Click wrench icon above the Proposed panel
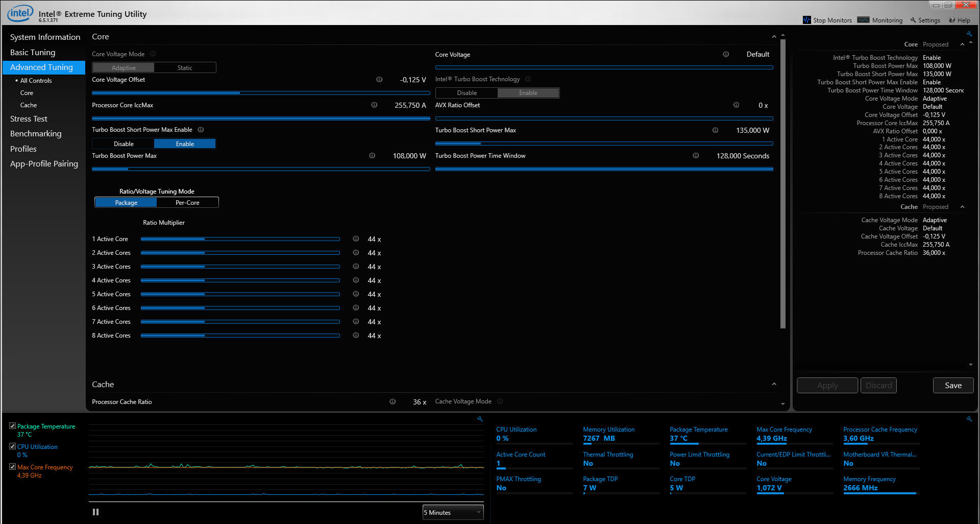 (969, 34)
